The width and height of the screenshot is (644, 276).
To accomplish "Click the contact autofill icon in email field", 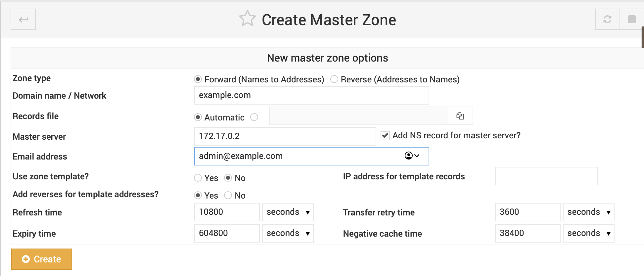I will click(411, 156).
